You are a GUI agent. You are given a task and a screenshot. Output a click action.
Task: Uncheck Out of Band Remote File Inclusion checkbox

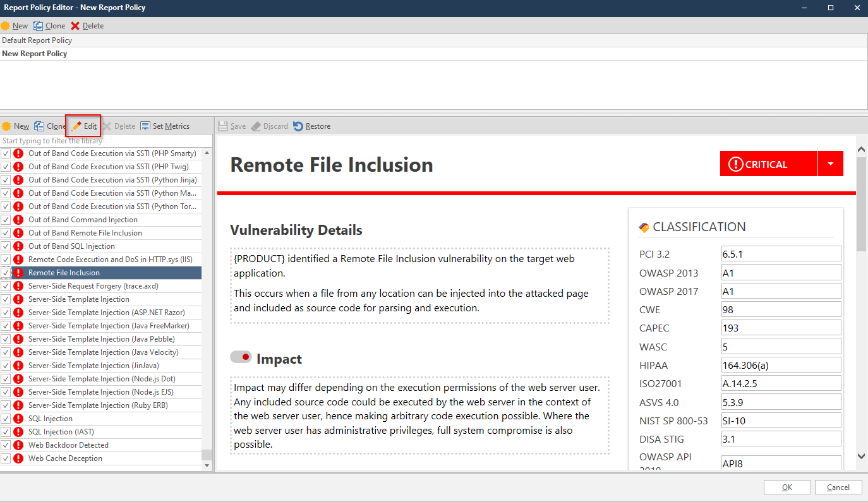(x=6, y=233)
